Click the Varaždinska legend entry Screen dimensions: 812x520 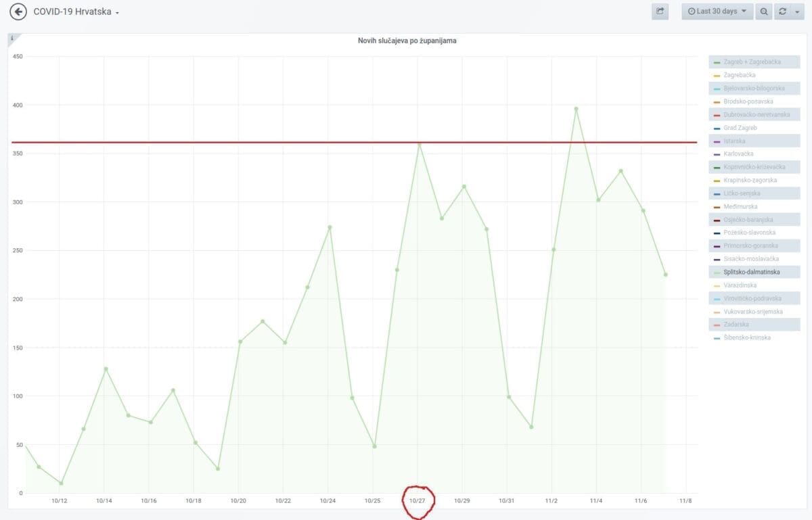[739, 285]
